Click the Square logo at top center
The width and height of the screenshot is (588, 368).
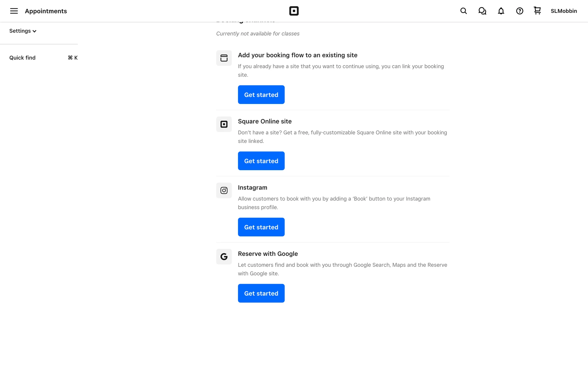(294, 11)
